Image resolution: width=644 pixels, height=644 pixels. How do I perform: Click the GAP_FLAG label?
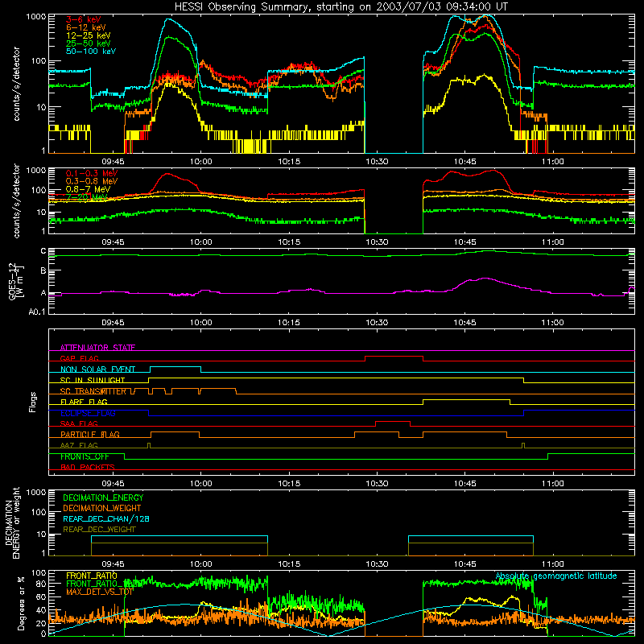coord(79,358)
